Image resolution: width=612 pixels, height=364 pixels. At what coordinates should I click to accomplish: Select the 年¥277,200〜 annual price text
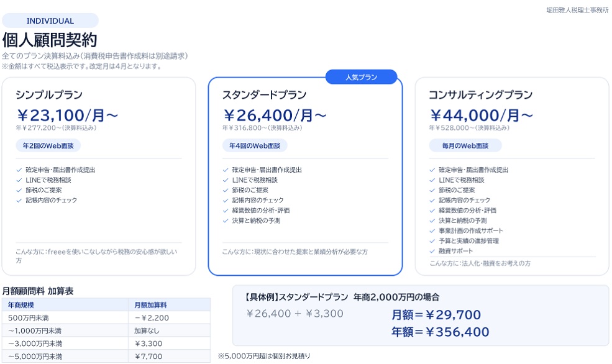(x=56, y=128)
